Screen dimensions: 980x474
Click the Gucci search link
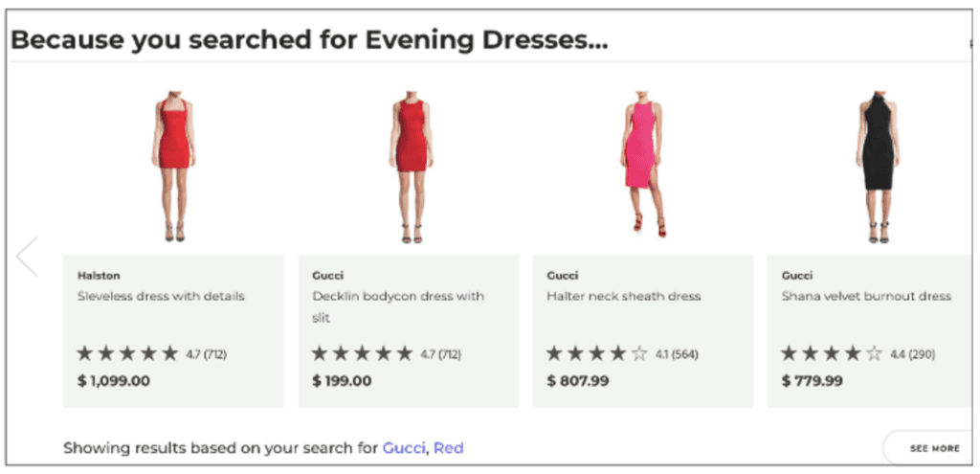404,447
